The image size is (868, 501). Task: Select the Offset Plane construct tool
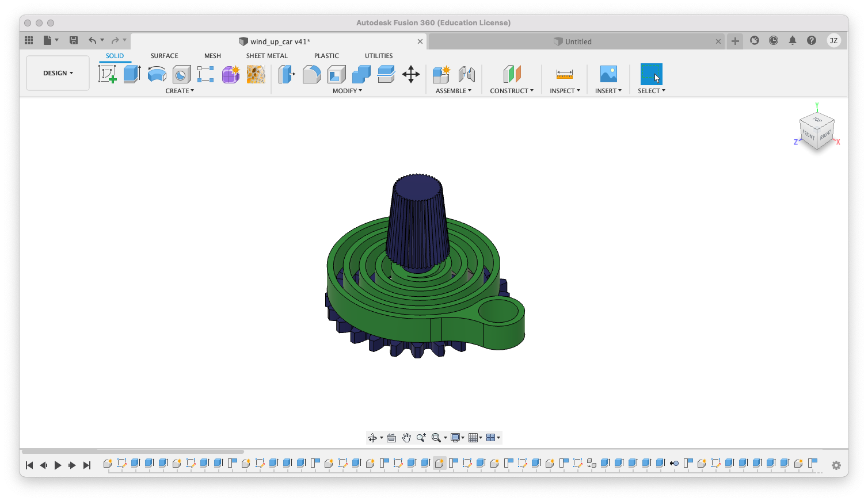pyautogui.click(x=512, y=74)
